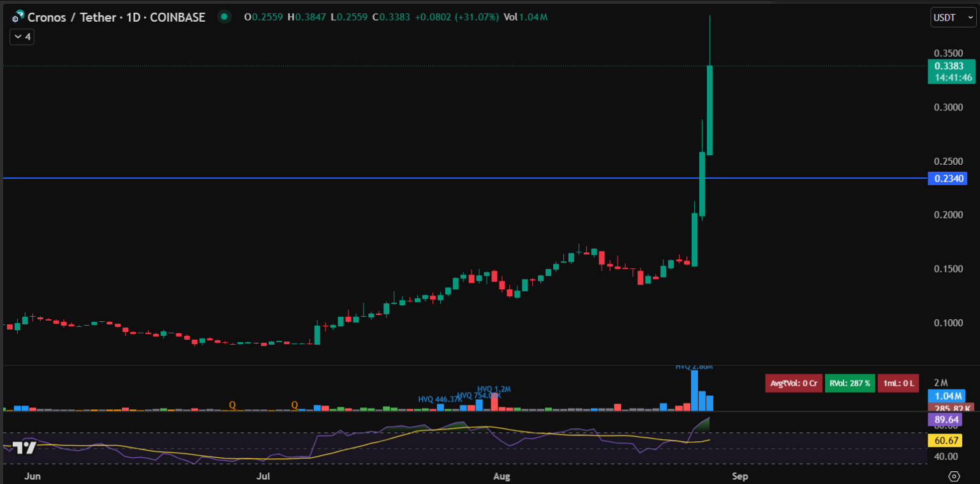
Task: Click the yellow 60.67 moving average label
Action: [947, 441]
